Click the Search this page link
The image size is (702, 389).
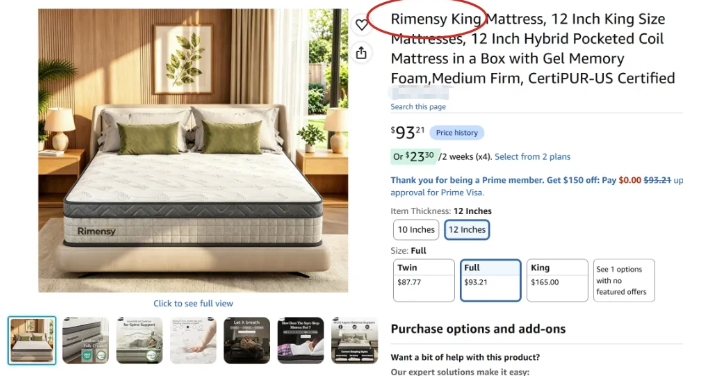[418, 107]
